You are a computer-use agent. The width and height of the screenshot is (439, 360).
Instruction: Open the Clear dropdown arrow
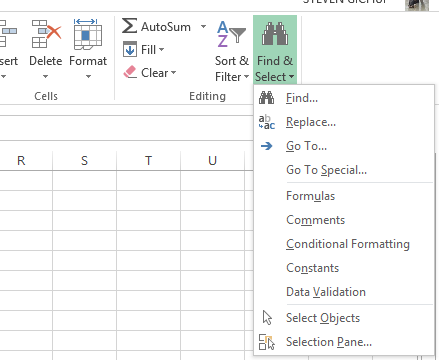(173, 72)
